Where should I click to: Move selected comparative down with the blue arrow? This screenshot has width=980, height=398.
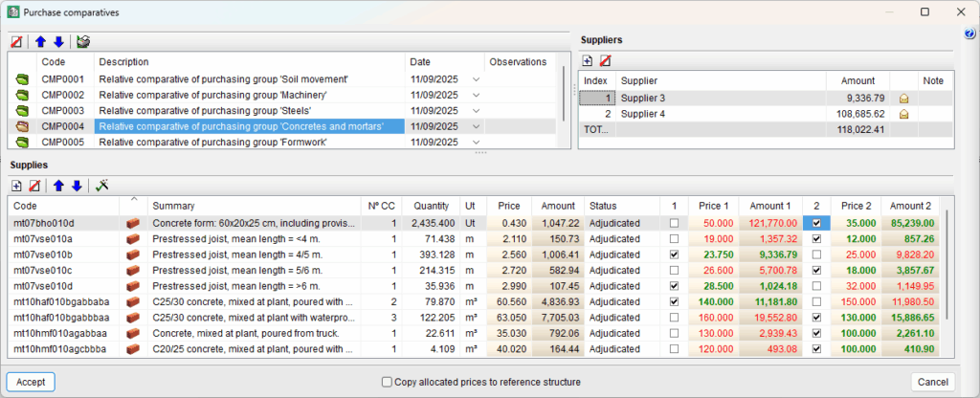(58, 42)
